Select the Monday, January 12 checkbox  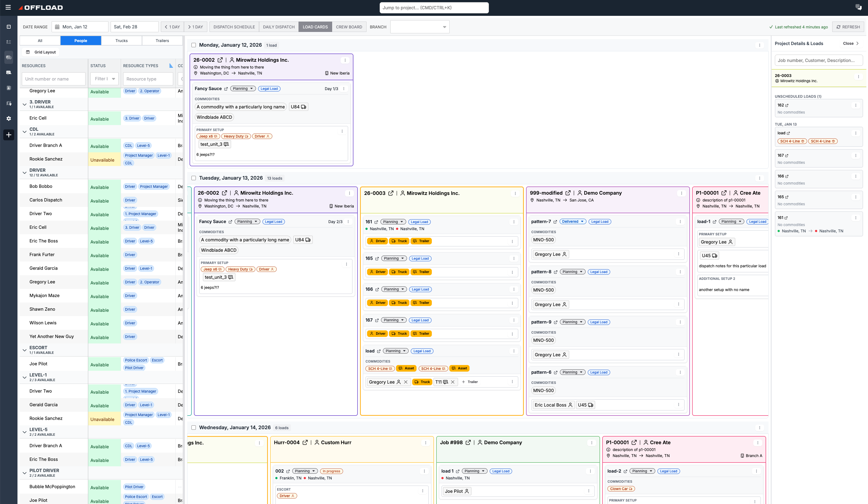pos(194,45)
